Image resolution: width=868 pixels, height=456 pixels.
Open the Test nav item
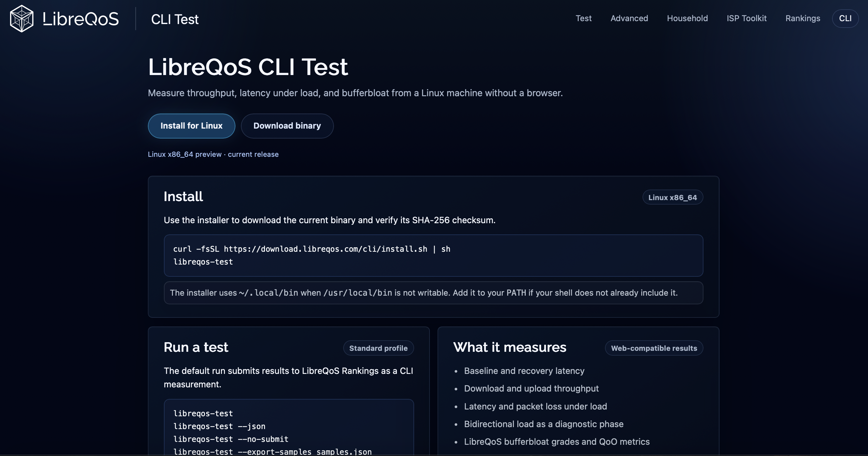(583, 18)
